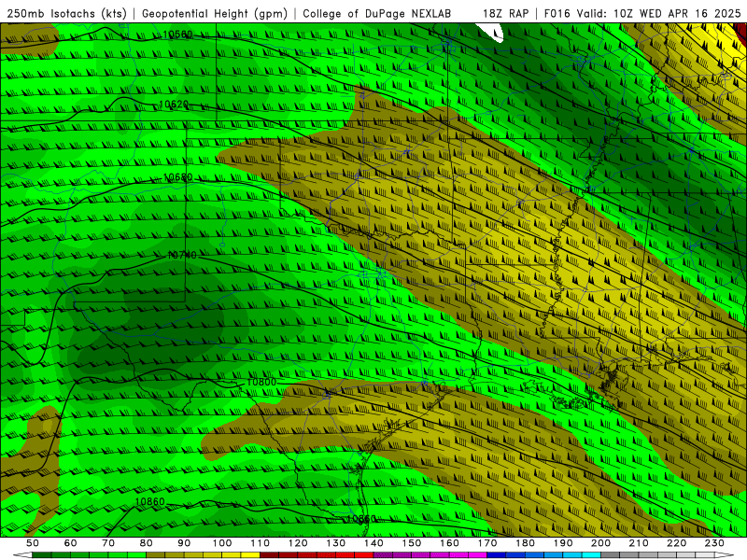The image size is (747, 560).
Task: Click the 10560 height contour label
Action: tap(177, 35)
